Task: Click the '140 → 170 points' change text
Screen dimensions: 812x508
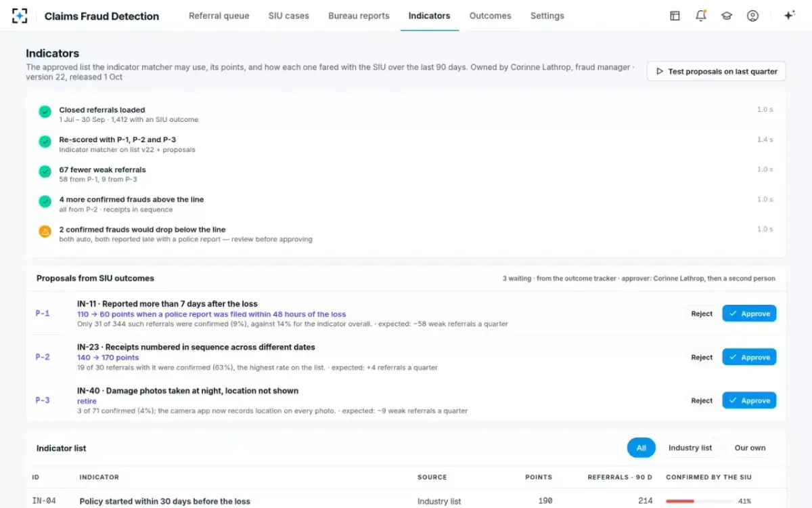Action: pos(108,358)
